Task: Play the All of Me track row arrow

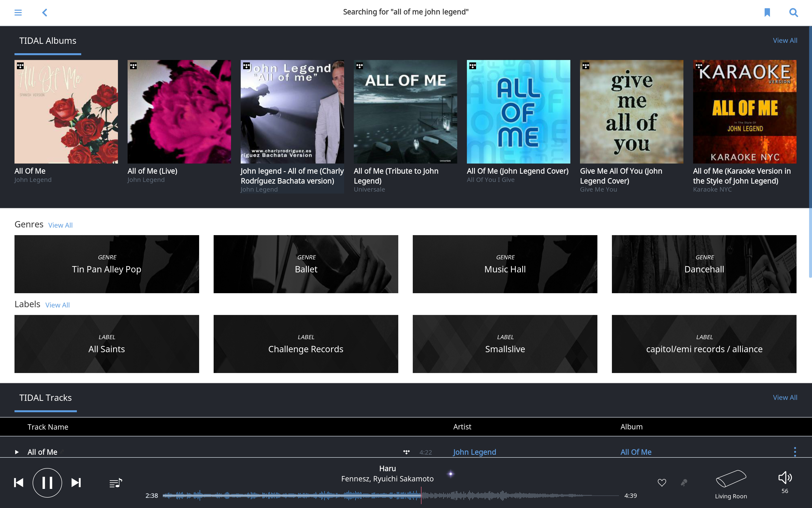Action: pyautogui.click(x=17, y=452)
